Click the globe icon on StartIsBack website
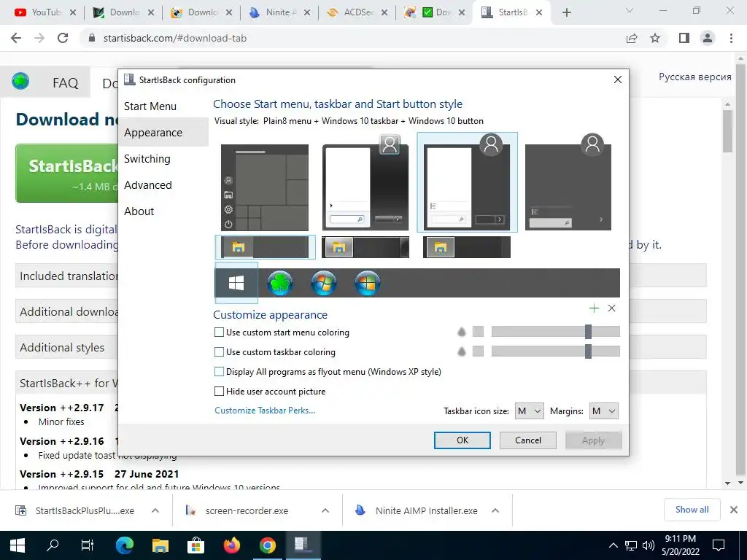The image size is (747, 560). coord(20,81)
